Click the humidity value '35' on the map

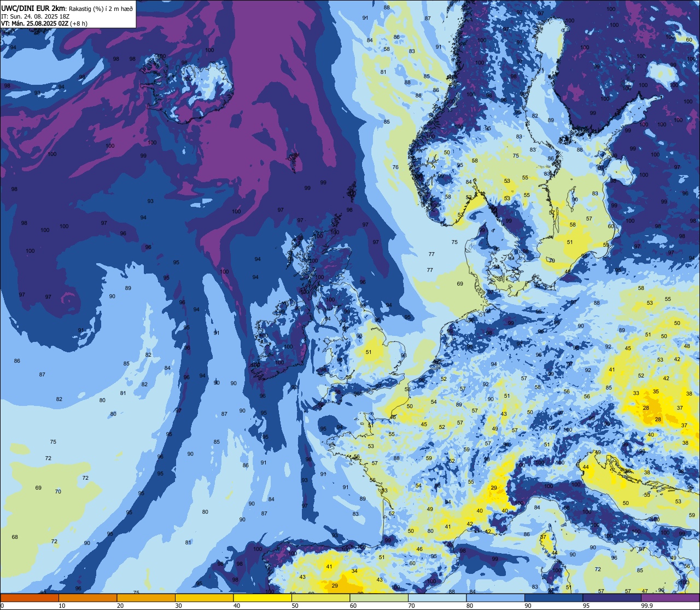pyautogui.click(x=656, y=392)
